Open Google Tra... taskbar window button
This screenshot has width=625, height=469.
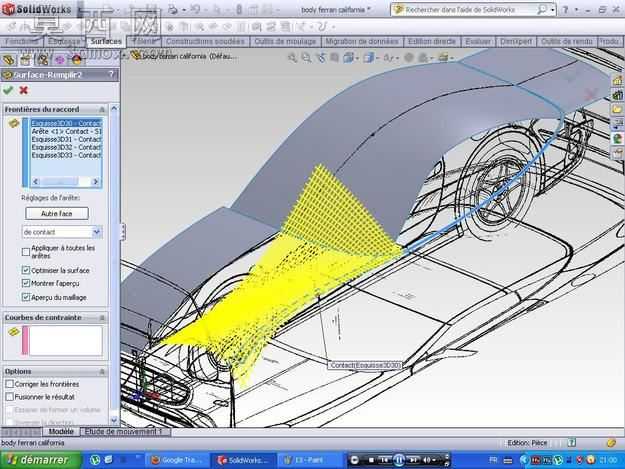(177, 460)
